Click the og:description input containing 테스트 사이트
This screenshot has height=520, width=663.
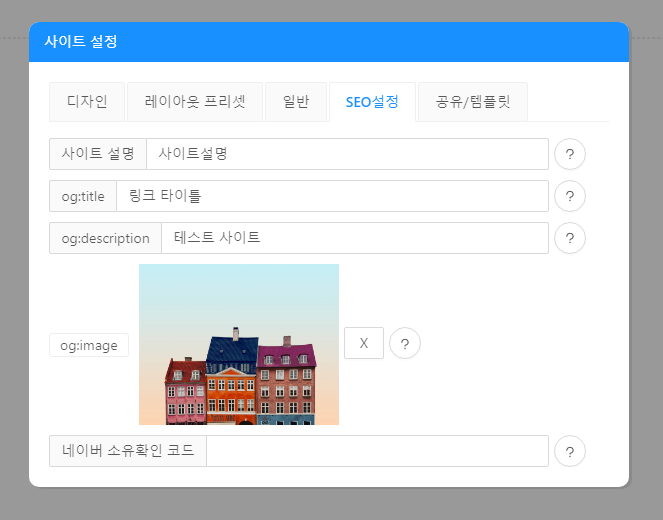point(354,238)
